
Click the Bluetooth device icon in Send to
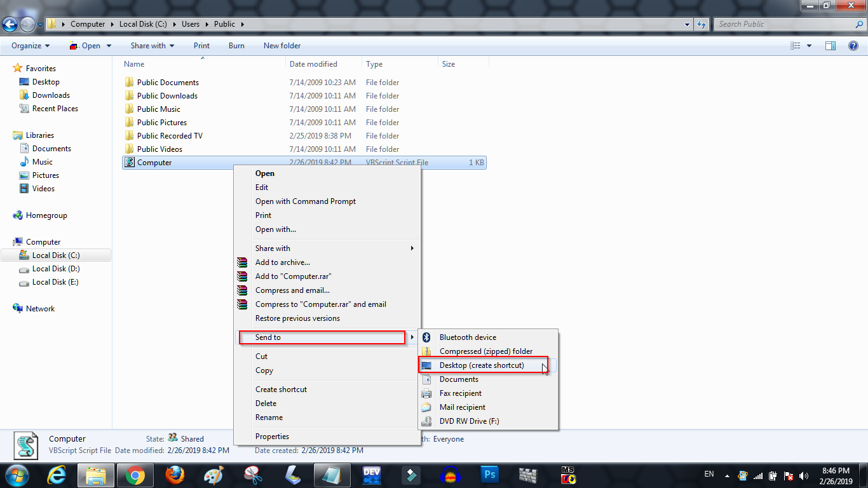pyautogui.click(x=428, y=337)
